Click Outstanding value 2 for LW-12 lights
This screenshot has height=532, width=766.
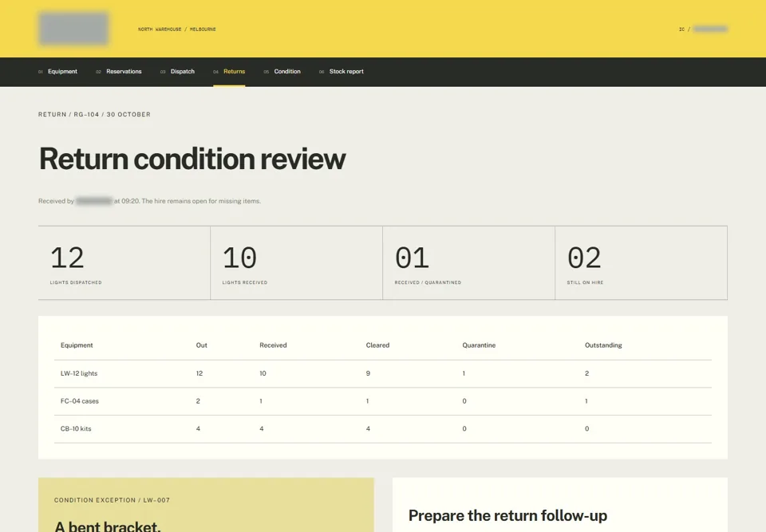coord(586,373)
